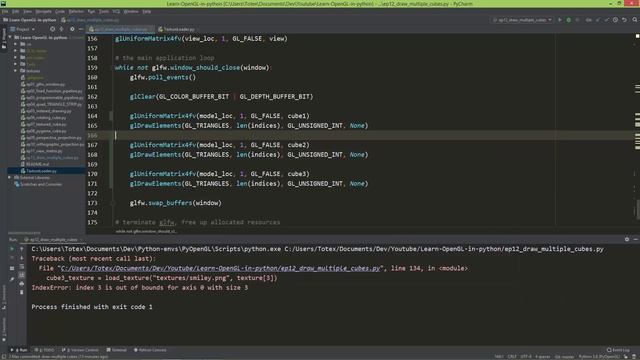The width and height of the screenshot is (640, 360).
Task: Expand the fourth folder in the project tree
Action: (16, 64)
